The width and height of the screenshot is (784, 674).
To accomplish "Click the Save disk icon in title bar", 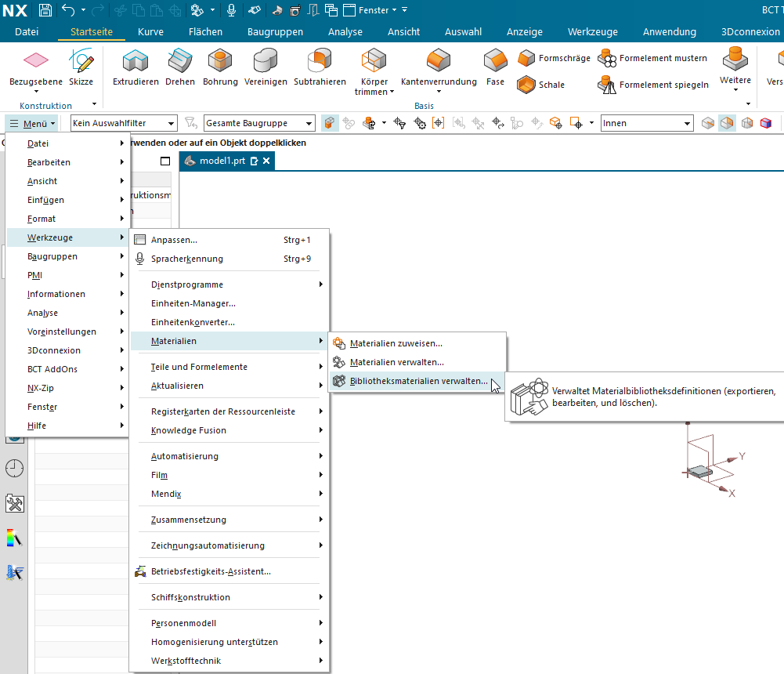I will [x=45, y=10].
